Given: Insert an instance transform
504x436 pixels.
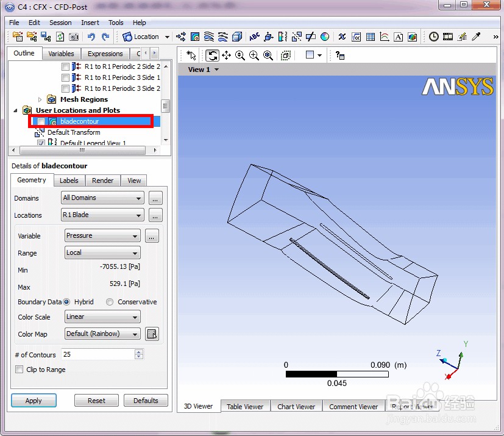Looking at the screenshot, I should point(297,37).
